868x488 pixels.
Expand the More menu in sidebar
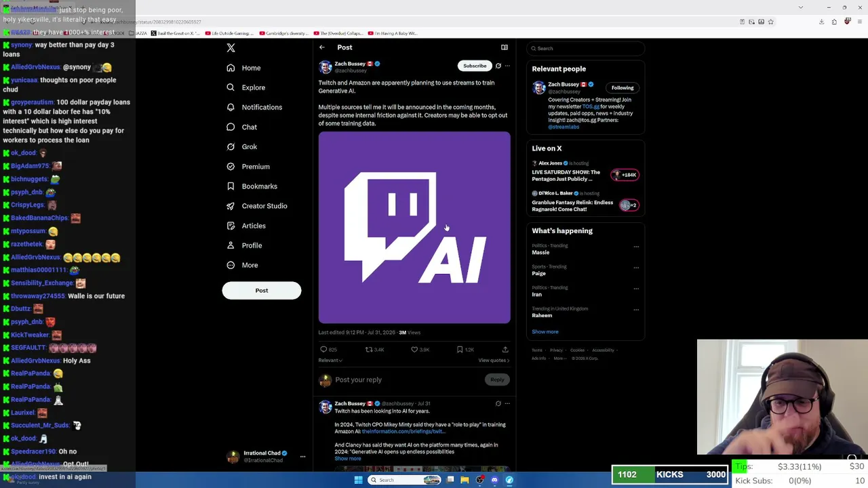tap(242, 265)
